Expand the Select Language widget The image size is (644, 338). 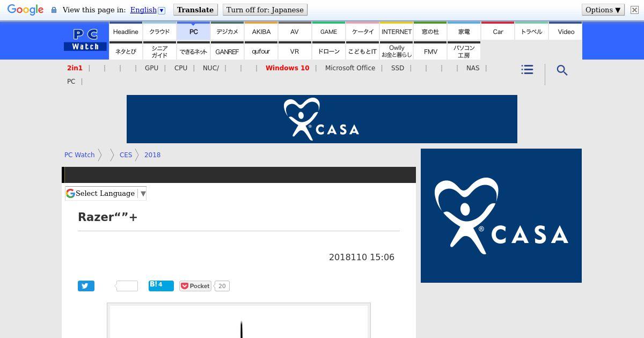(106, 193)
